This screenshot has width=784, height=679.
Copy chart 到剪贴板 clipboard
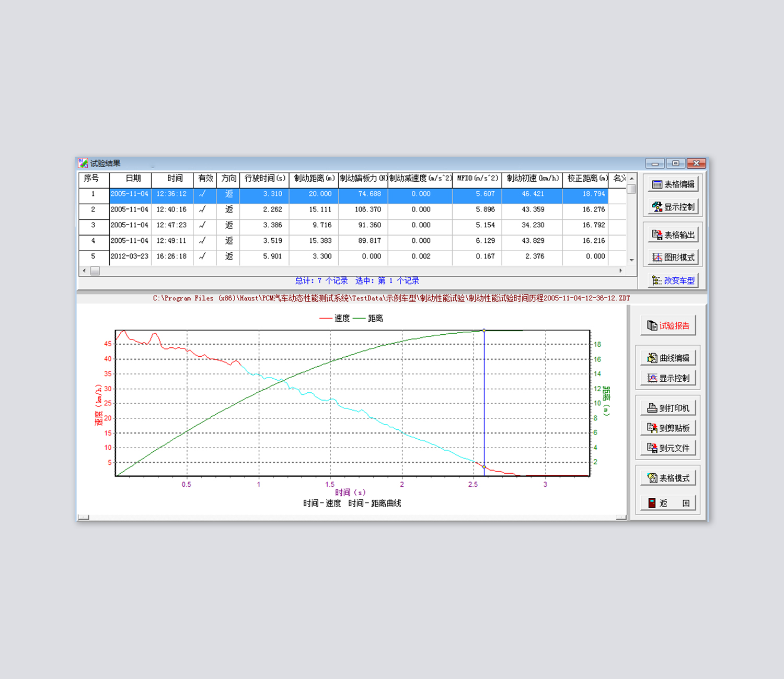[x=668, y=428]
